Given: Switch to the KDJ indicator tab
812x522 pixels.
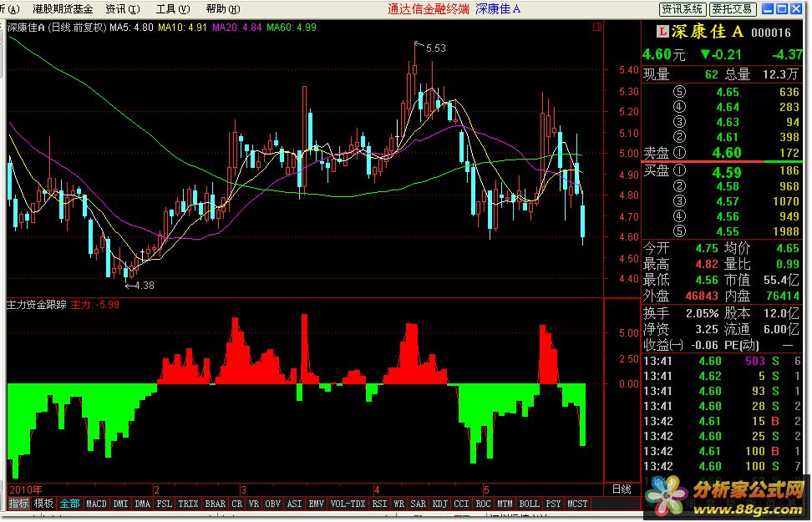Looking at the screenshot, I should pyautogui.click(x=439, y=504).
